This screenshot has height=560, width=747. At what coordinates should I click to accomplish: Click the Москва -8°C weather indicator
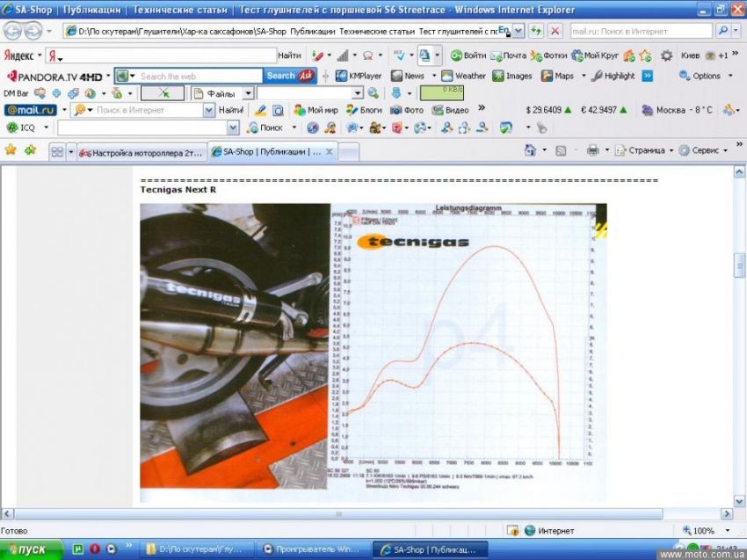[x=677, y=110]
